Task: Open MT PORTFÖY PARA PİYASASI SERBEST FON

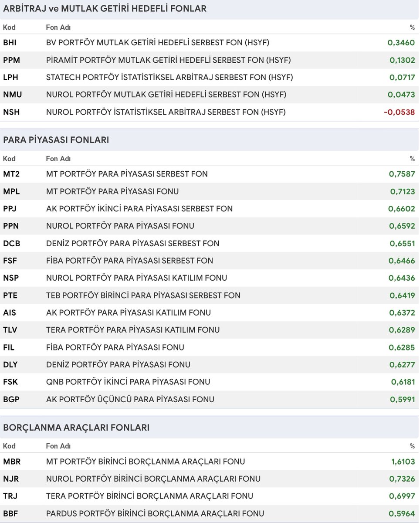Action: click(x=127, y=174)
